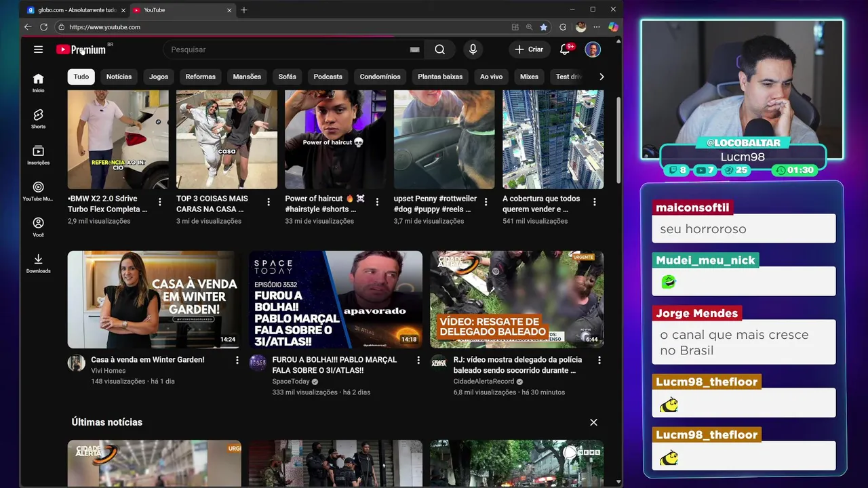
Task: Open the notifications bell
Action: click(x=564, y=49)
